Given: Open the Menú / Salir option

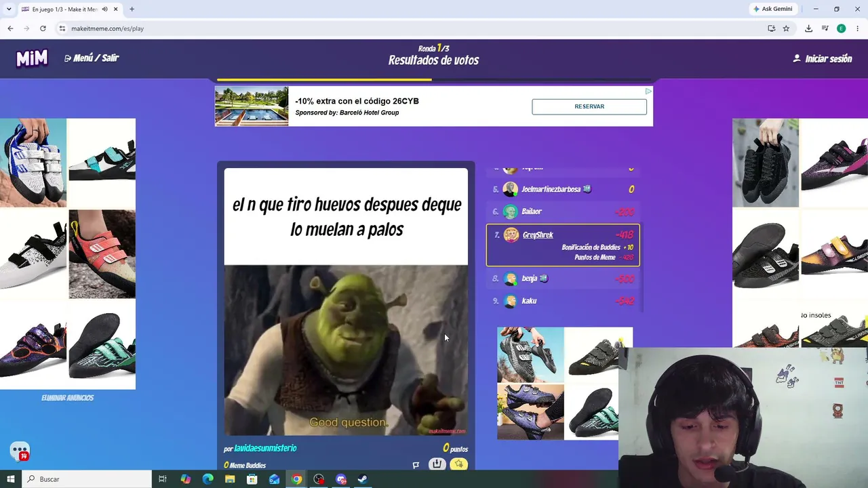Looking at the screenshot, I should [x=92, y=58].
